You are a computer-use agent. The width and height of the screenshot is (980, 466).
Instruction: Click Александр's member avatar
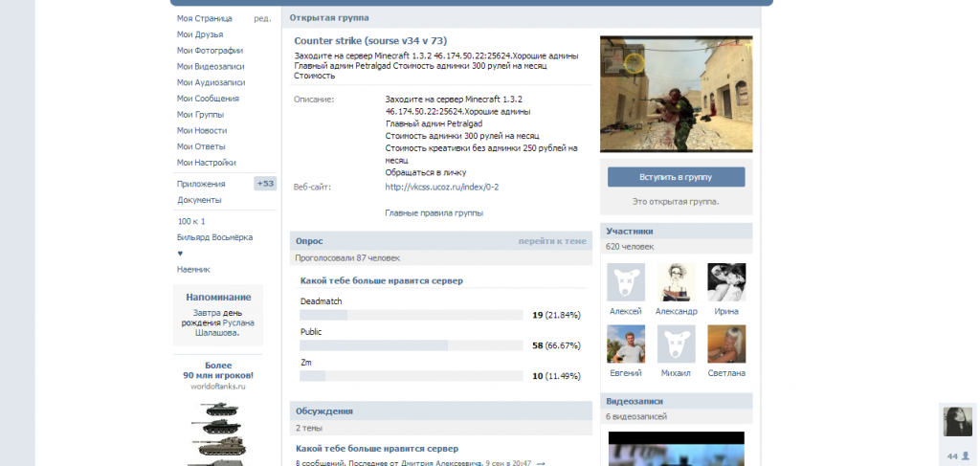(x=676, y=282)
